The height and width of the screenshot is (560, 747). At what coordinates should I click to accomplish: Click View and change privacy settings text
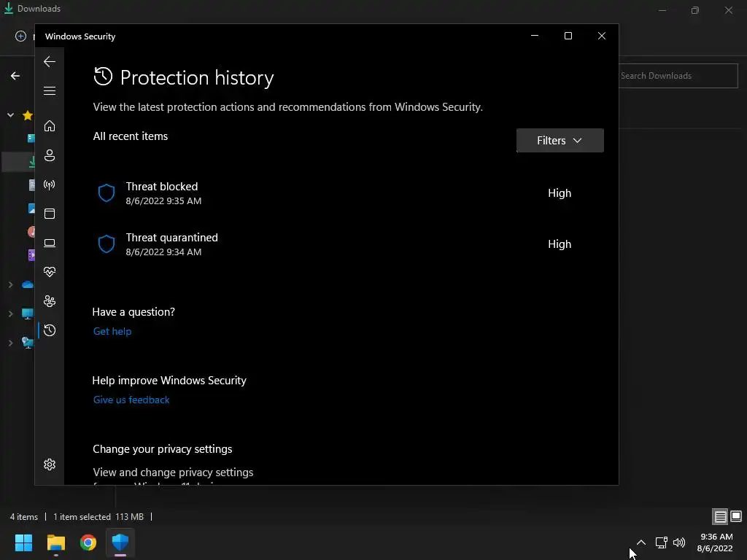tap(173, 472)
